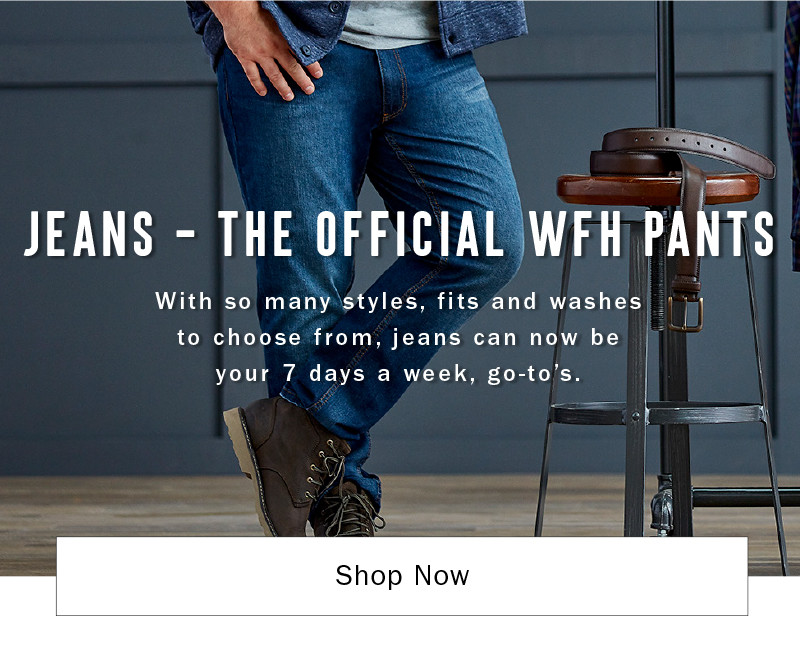Click the word "JEANS" in the headline
This screenshot has width=800, height=646.
(89, 233)
